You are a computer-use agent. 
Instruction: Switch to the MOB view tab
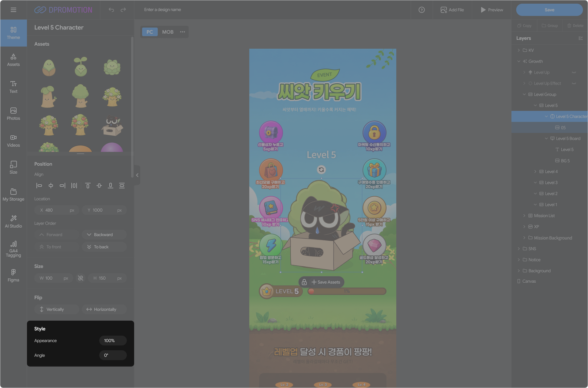tap(168, 32)
